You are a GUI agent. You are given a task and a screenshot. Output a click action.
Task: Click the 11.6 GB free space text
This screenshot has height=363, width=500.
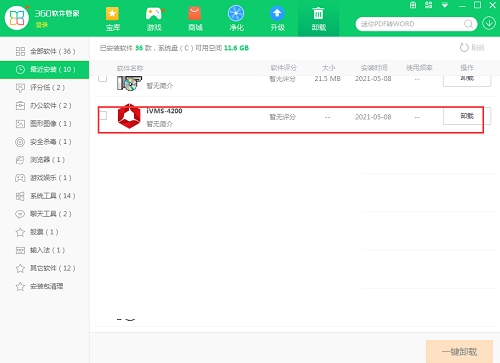236,48
